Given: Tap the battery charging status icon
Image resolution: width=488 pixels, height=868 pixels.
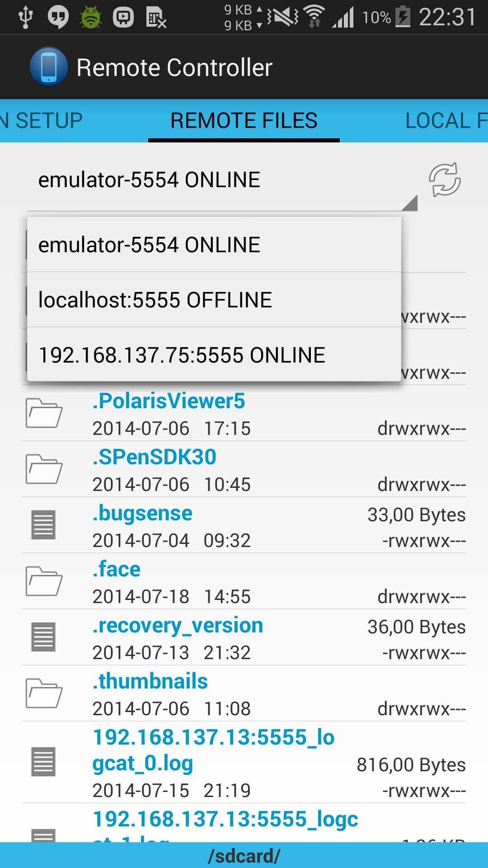Looking at the screenshot, I should (x=403, y=17).
